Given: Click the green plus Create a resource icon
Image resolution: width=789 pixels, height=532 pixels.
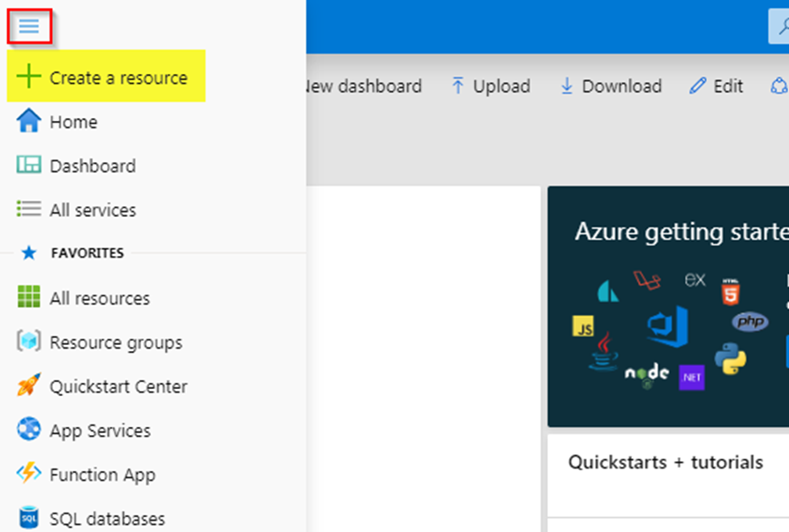Looking at the screenshot, I should (x=28, y=77).
